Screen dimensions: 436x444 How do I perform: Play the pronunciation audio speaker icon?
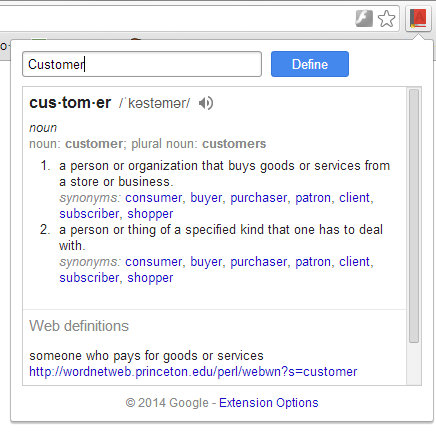pyautogui.click(x=206, y=103)
